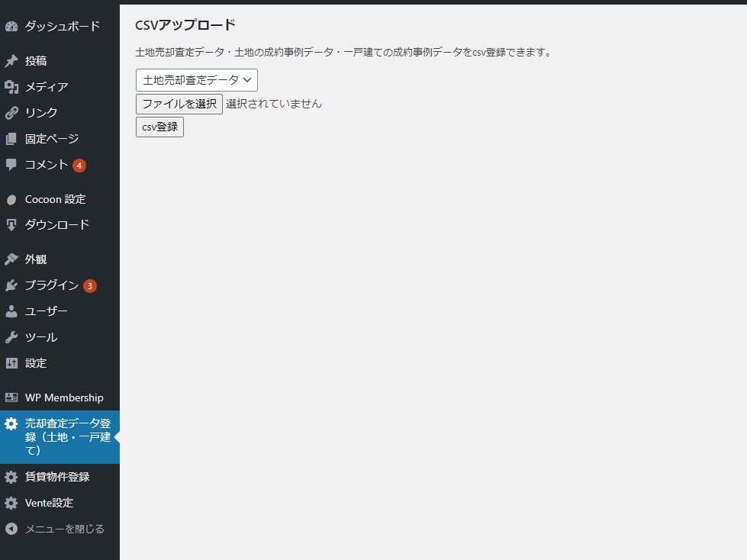Select 売却査定データ登録（土地・一戸建て）menu item
Screen dimensions: 747x560
(x=60, y=437)
